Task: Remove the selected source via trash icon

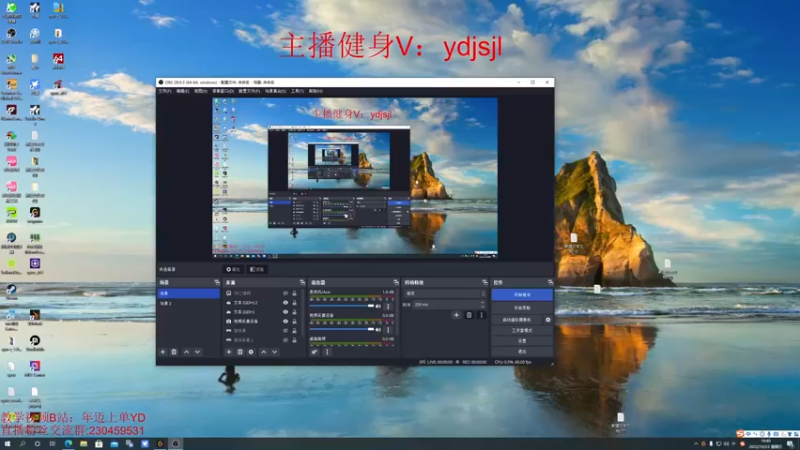Action: [240, 352]
